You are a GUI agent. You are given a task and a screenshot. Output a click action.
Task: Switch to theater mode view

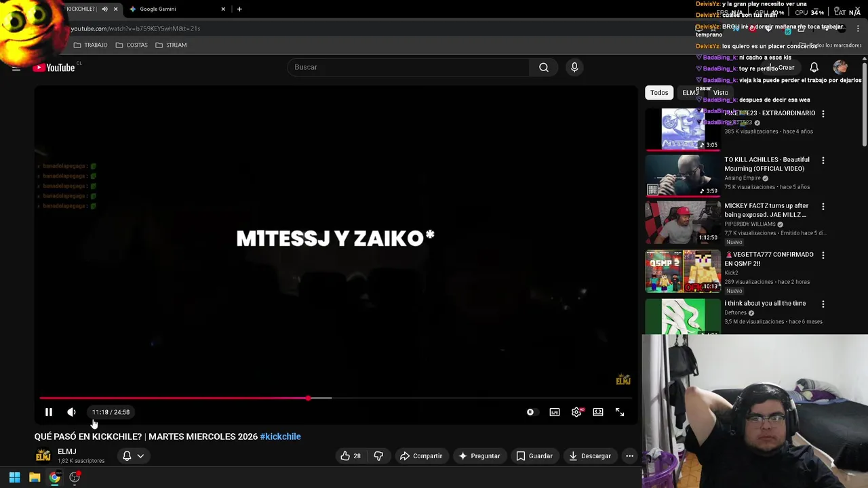coord(598,412)
